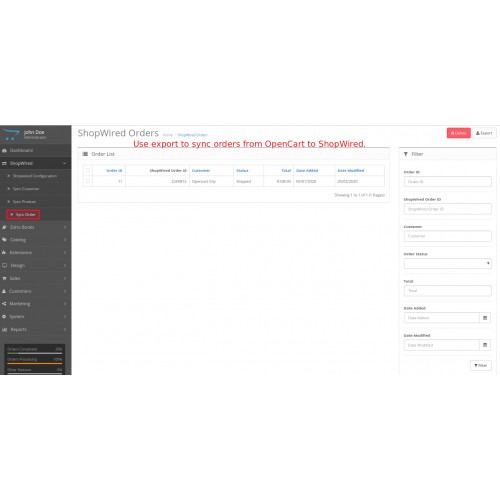Click the "Showing 1 to 1 of 1" pagination text
The image size is (500, 500).
[359, 195]
